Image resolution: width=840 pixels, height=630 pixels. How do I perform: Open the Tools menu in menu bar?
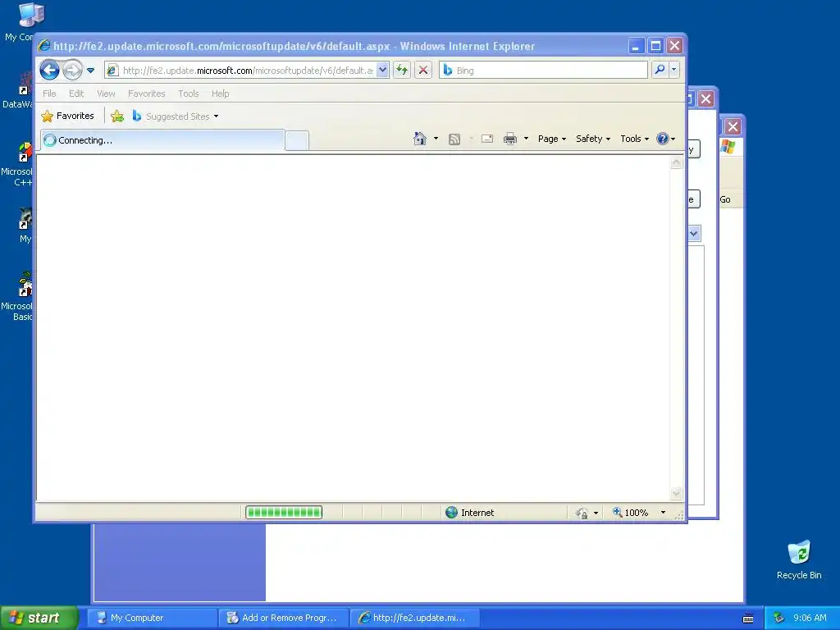coord(189,94)
